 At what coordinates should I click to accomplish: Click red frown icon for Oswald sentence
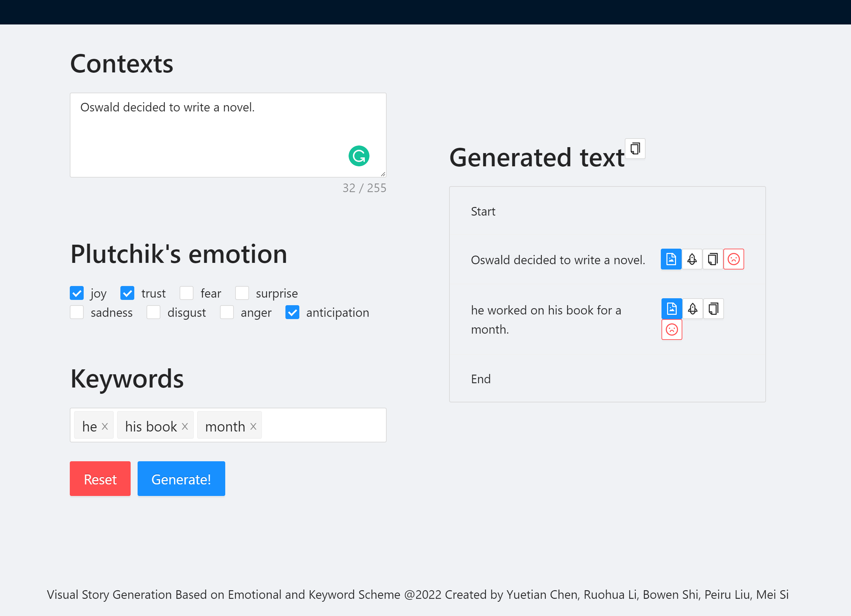(x=734, y=259)
